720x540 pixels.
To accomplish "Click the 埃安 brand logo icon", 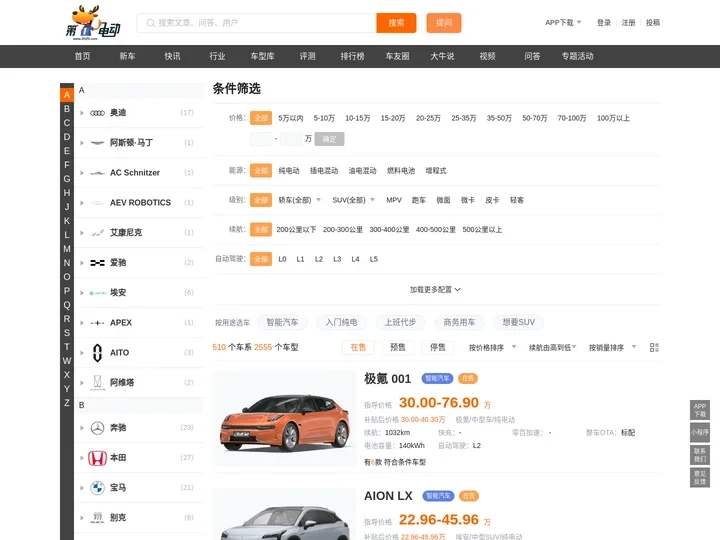I will [97, 293].
